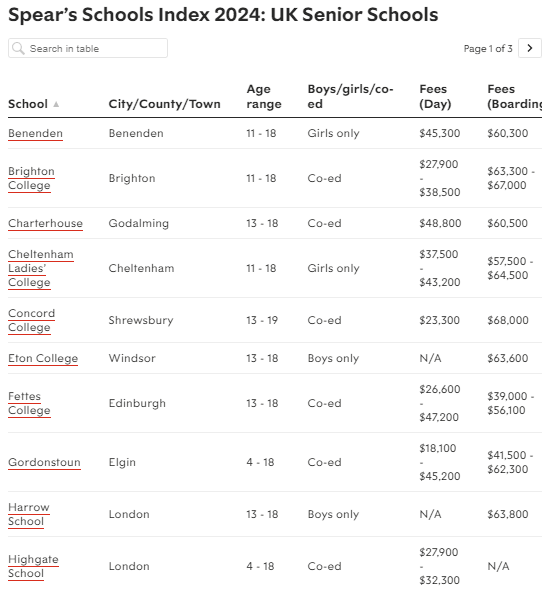Sort by Age range column header

click(x=264, y=96)
